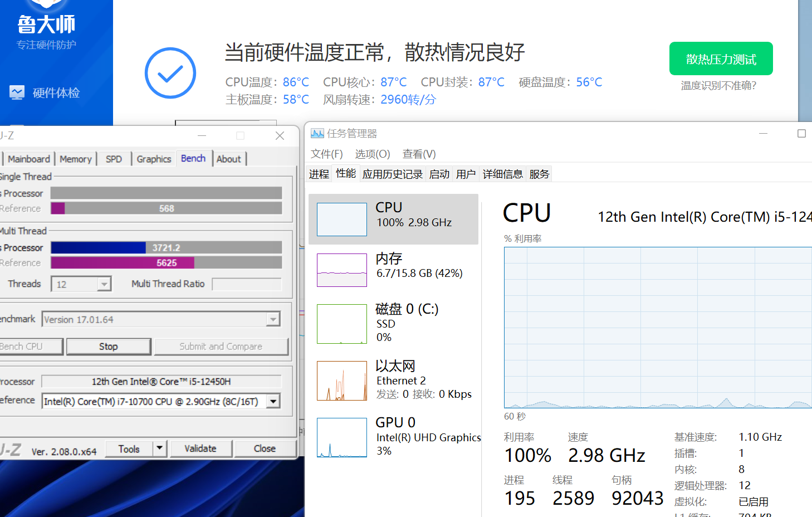This screenshot has width=812, height=517.
Task: Switch to the 启动 tab
Action: [x=439, y=174]
